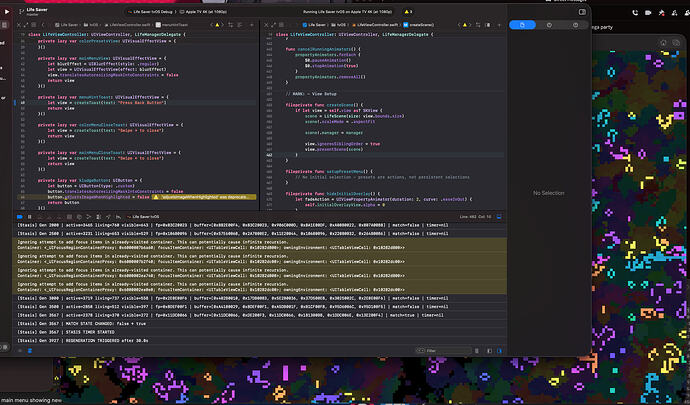690x405 pixels.
Task: Pause program execution in the debug bar
Action: point(29,217)
